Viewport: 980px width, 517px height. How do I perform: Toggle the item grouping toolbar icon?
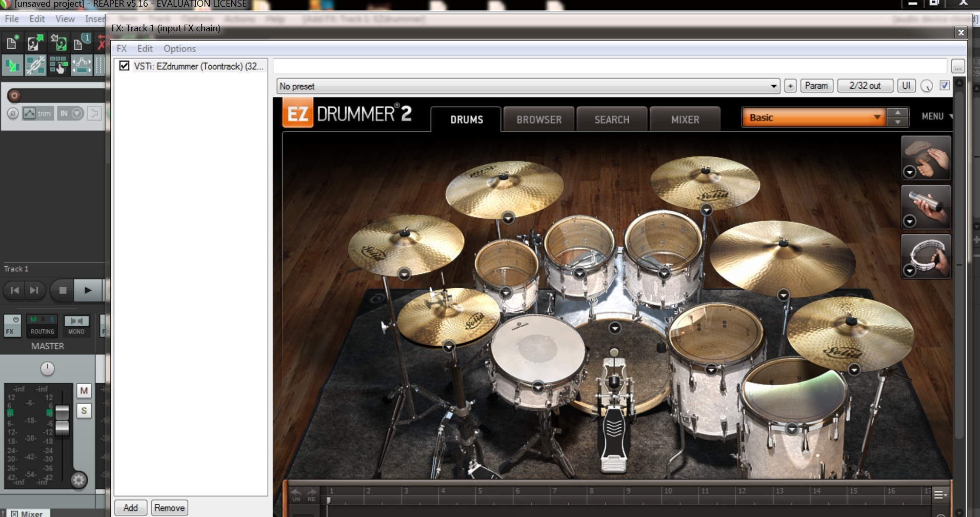pyautogui.click(x=35, y=66)
